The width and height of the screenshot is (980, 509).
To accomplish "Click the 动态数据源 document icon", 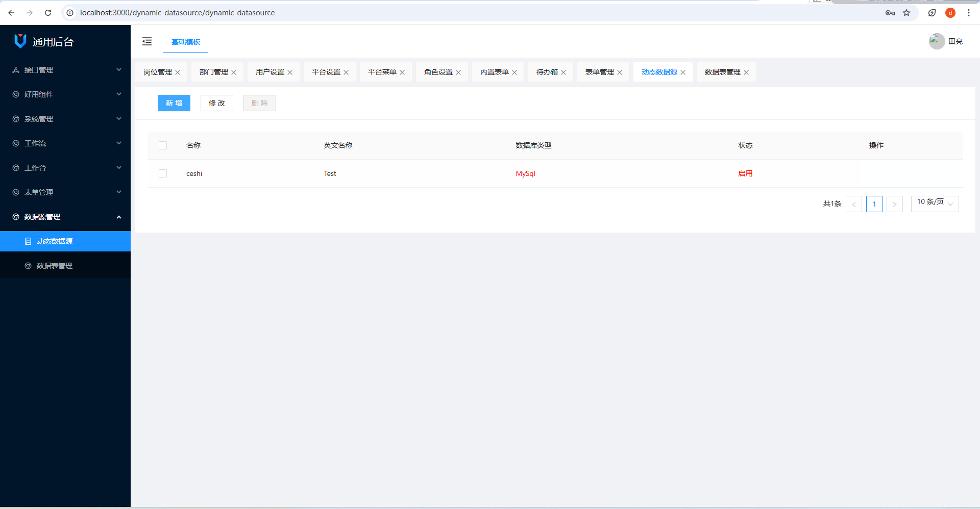I will coord(29,241).
